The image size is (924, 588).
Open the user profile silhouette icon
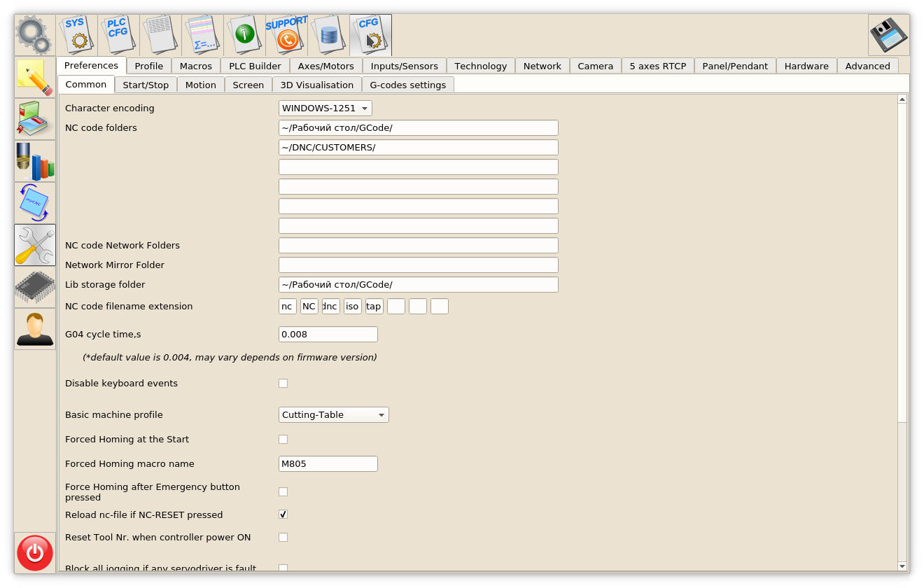tap(35, 329)
